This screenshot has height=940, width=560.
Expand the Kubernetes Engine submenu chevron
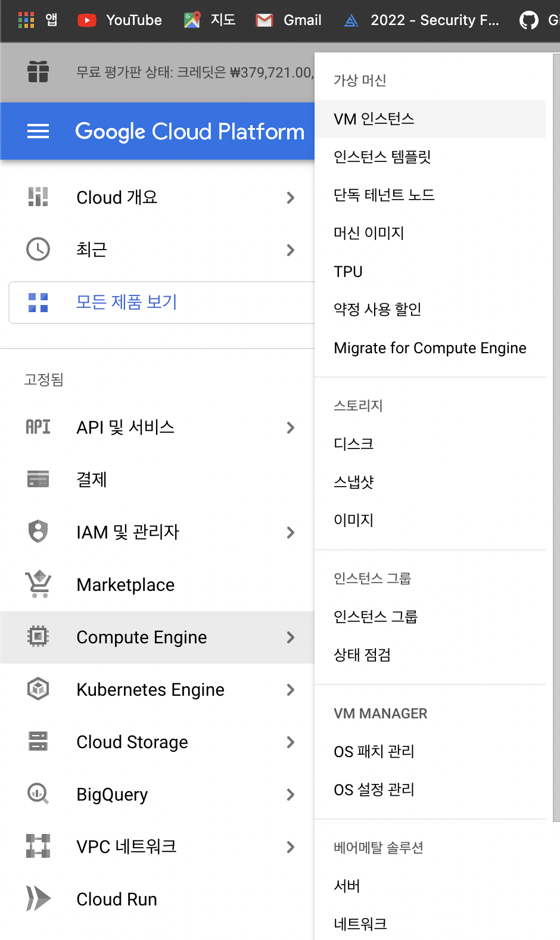(x=291, y=690)
